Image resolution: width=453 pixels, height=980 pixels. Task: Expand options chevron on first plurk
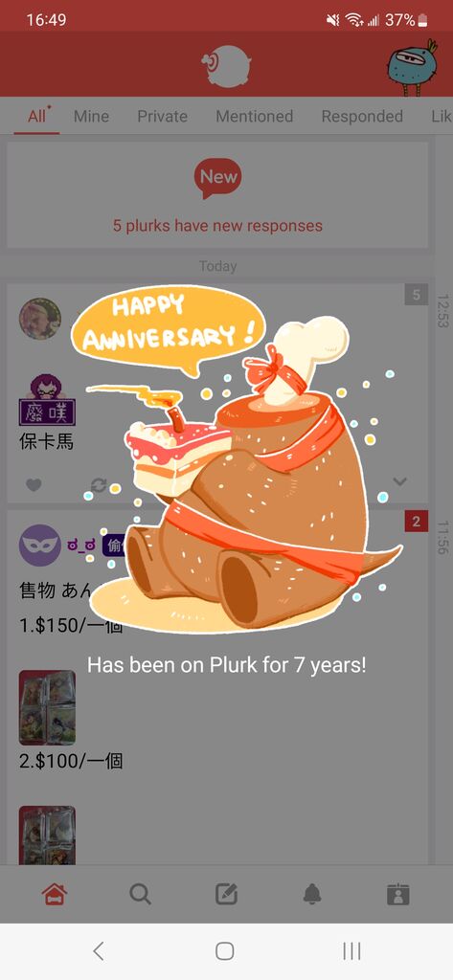click(399, 481)
